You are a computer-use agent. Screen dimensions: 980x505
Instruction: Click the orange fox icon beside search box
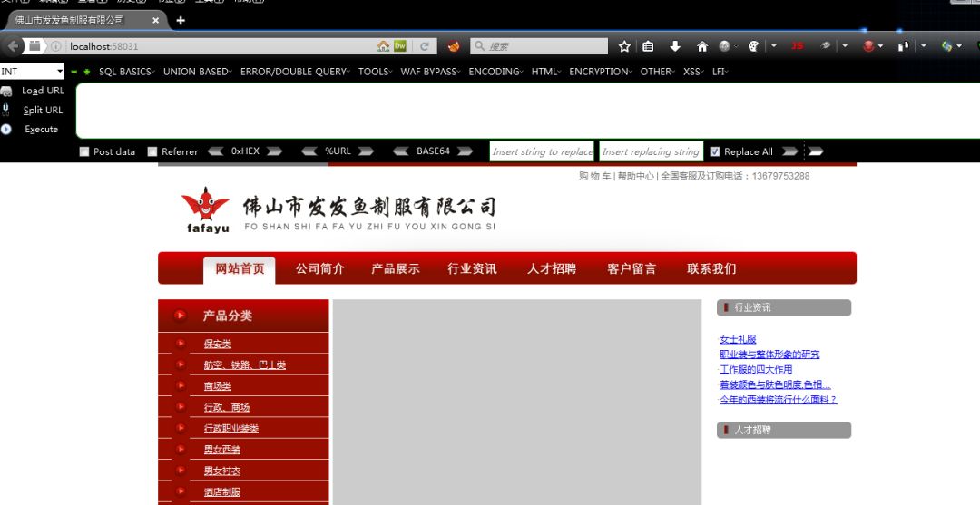point(454,46)
